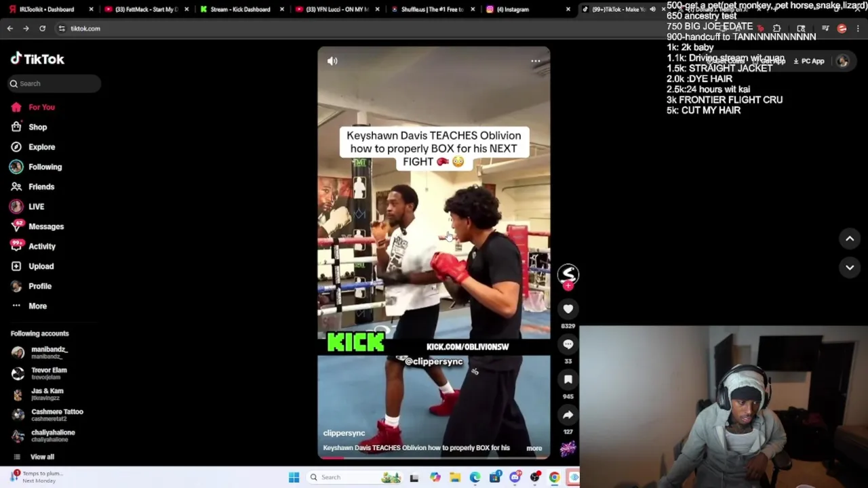
Task: Switch to the YFN Lucci YouTube tab
Action: pos(336,9)
